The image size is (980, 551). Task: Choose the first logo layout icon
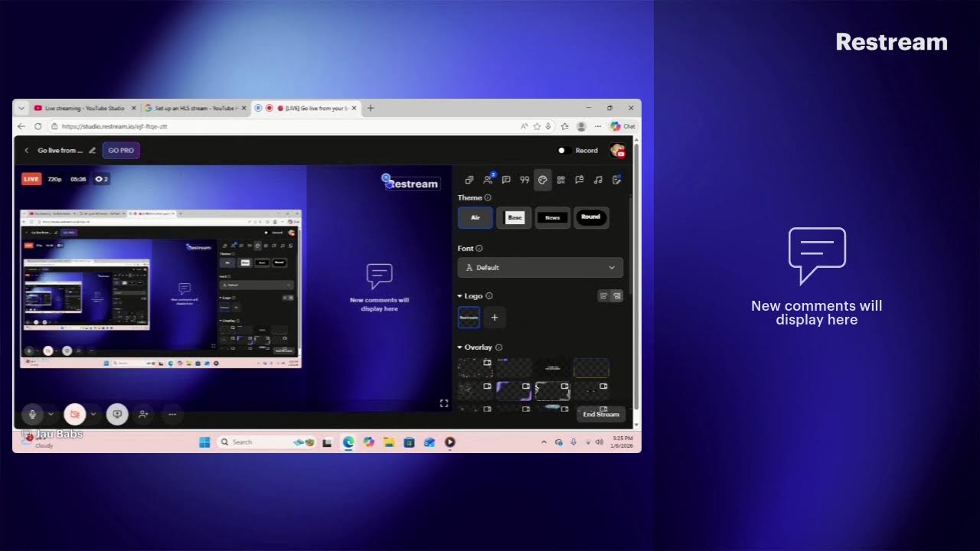tap(604, 295)
